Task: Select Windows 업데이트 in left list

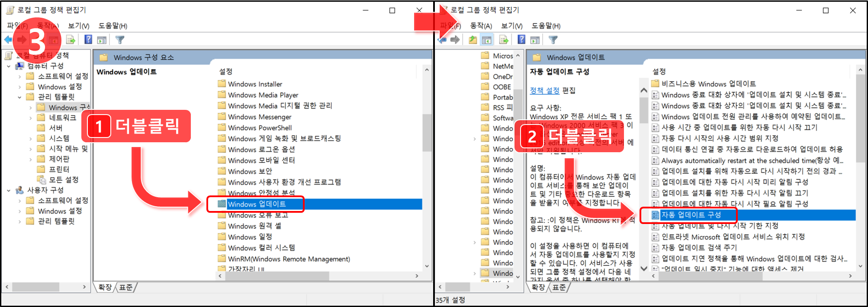Action: [257, 204]
